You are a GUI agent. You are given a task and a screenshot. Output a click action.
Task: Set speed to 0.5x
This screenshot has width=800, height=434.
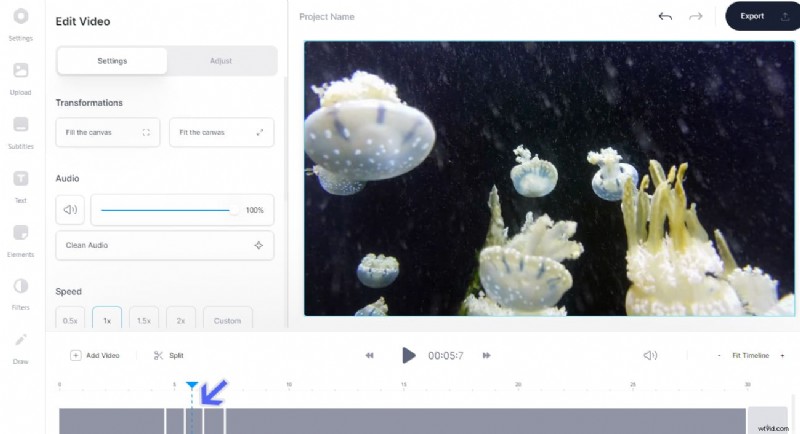coord(70,320)
